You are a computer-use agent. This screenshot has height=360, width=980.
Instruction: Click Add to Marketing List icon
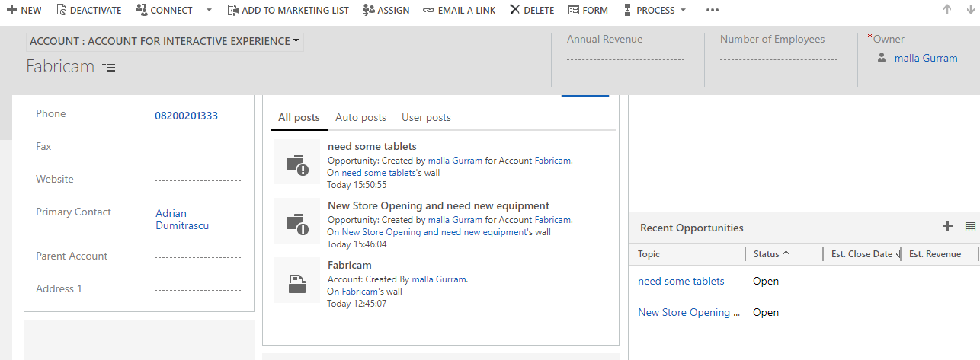point(233,10)
